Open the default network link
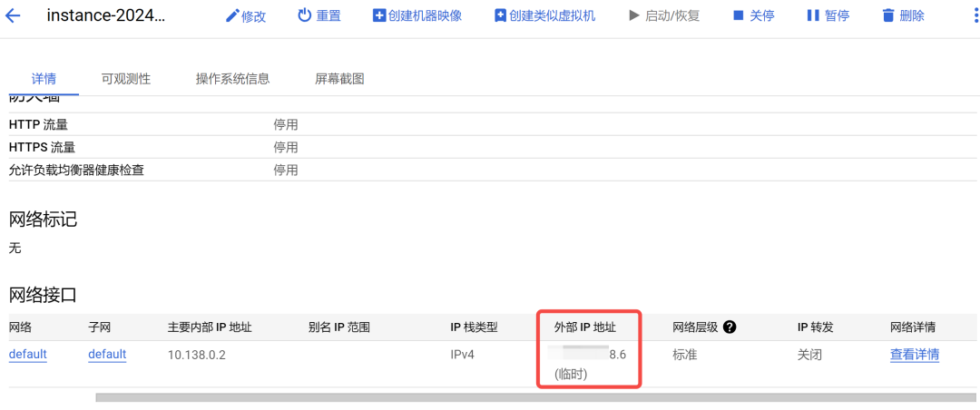Image resolution: width=980 pixels, height=410 pixels. click(27, 355)
